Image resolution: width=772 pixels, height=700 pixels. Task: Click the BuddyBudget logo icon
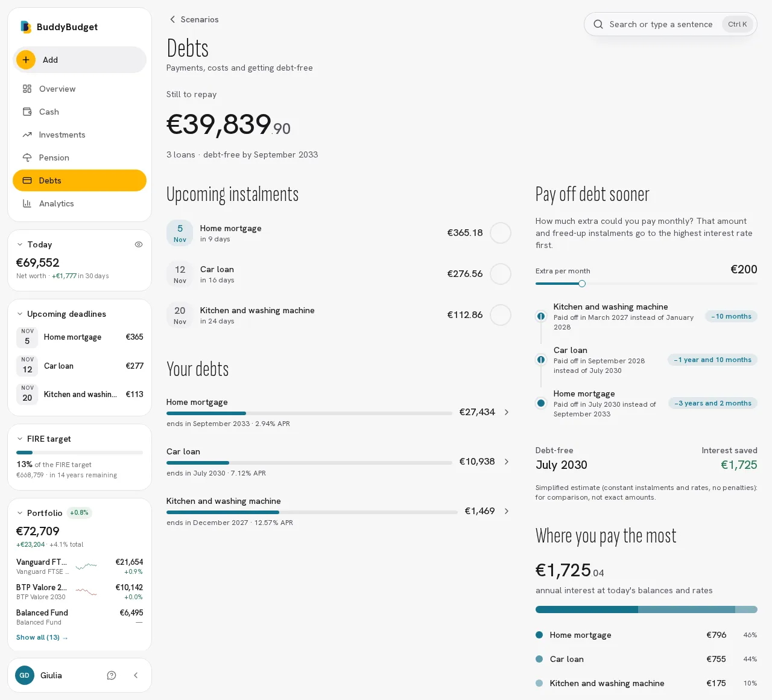25,27
